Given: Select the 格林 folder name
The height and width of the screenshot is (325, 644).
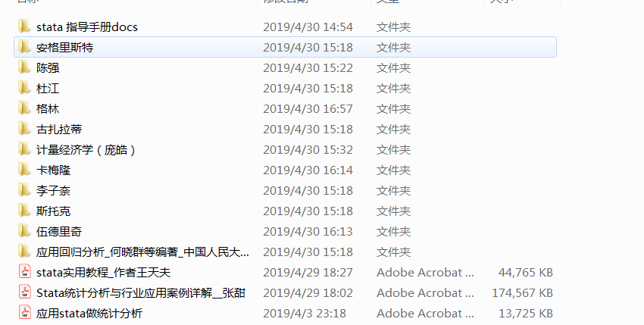Looking at the screenshot, I should pos(48,109).
